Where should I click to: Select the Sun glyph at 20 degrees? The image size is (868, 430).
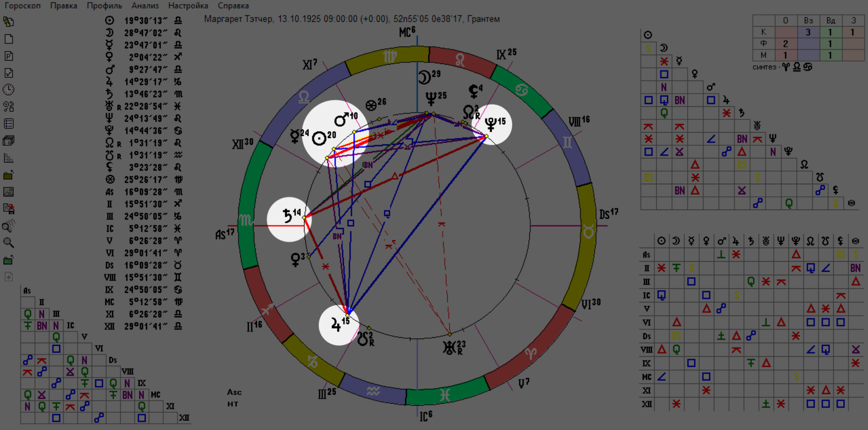click(319, 139)
